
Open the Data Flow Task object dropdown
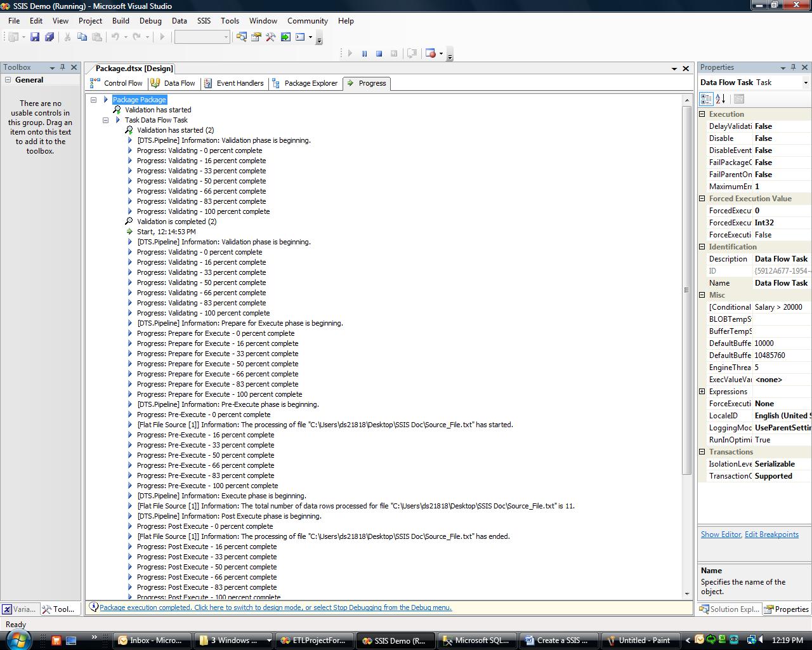(x=806, y=83)
